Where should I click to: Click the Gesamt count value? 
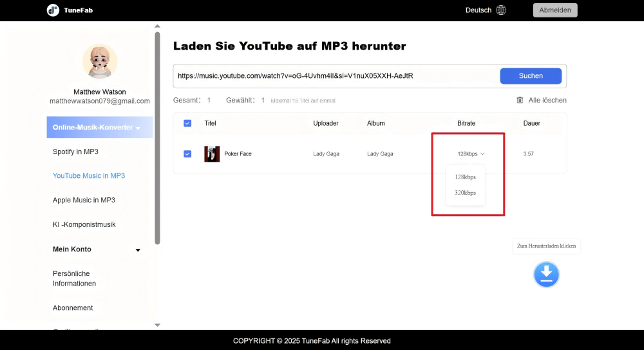[209, 100]
